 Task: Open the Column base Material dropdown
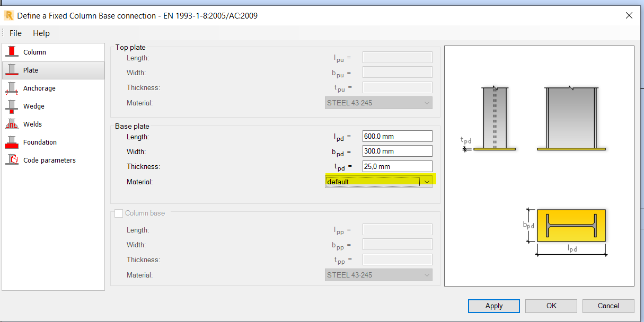(x=379, y=275)
